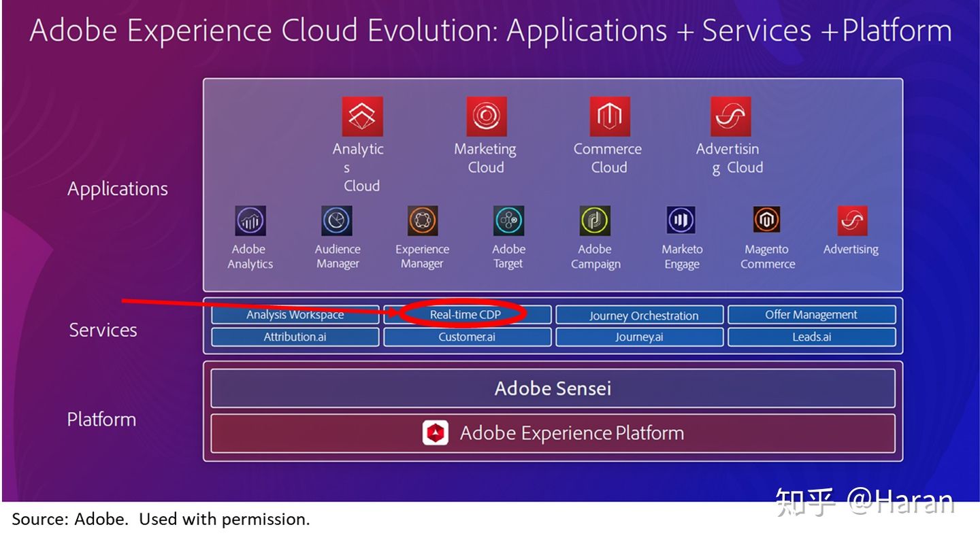
Task: Click the Leads.ai box
Action: pos(812,337)
